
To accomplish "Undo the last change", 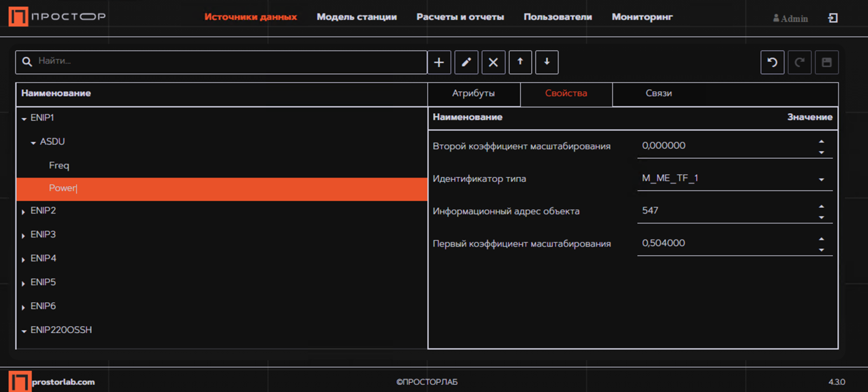I will [772, 63].
